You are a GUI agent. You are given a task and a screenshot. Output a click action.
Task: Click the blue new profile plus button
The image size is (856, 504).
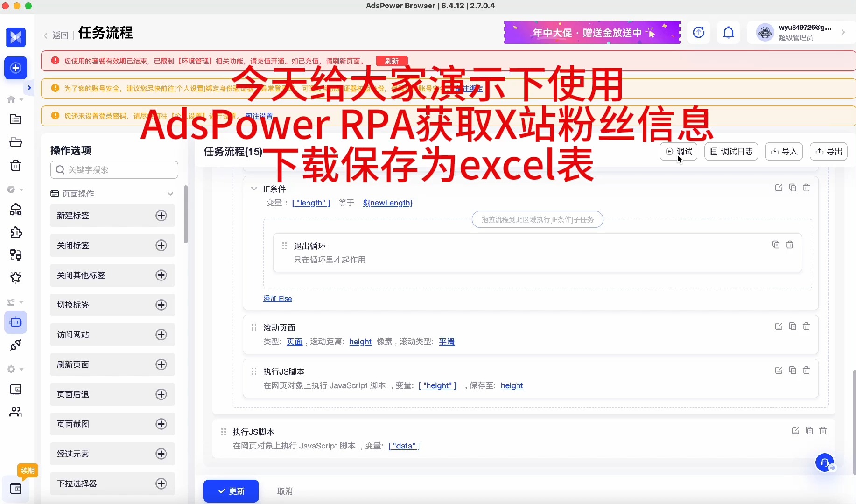pyautogui.click(x=16, y=68)
